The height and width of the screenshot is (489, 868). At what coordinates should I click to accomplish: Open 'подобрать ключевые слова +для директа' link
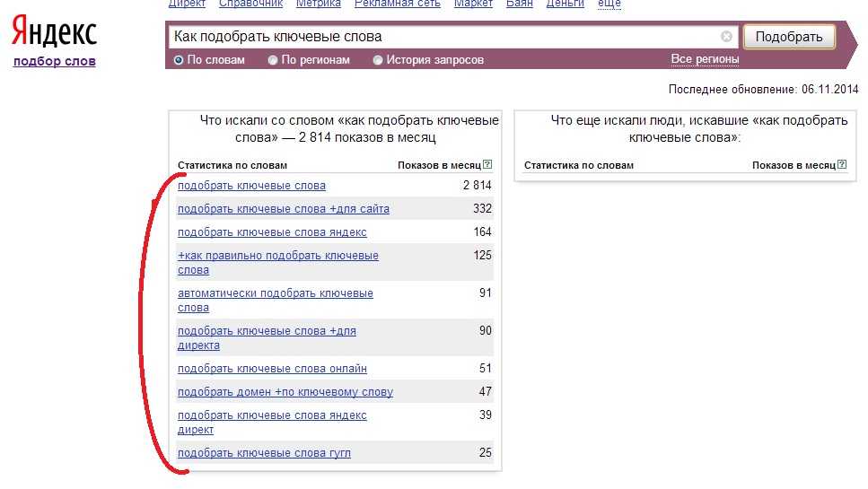[267, 337]
